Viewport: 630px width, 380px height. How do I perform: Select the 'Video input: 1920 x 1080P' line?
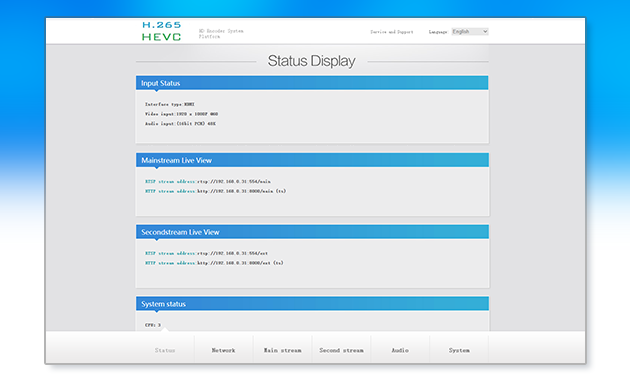[181, 114]
